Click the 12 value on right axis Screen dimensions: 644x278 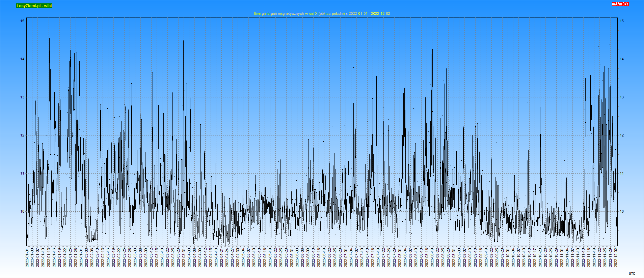[622, 135]
